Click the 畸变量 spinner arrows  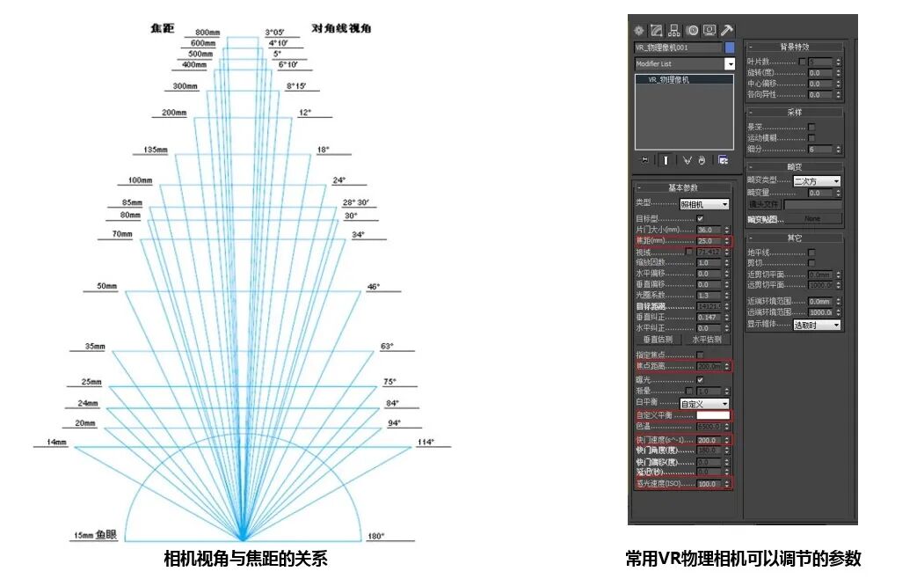[839, 193]
